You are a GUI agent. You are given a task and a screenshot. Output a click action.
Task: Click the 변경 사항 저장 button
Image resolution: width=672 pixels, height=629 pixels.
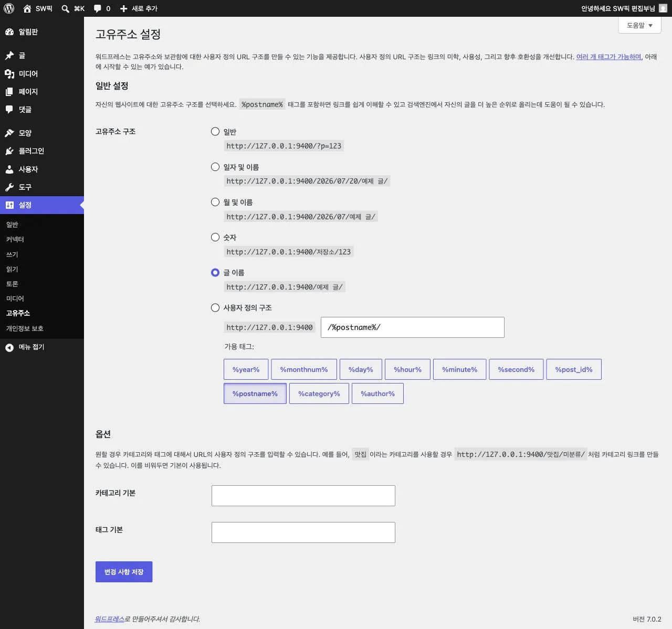(124, 572)
